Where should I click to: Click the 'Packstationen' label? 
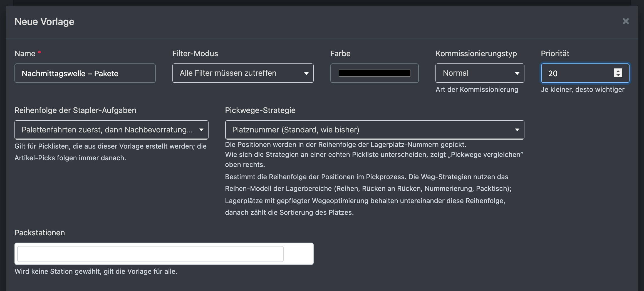[x=39, y=233]
